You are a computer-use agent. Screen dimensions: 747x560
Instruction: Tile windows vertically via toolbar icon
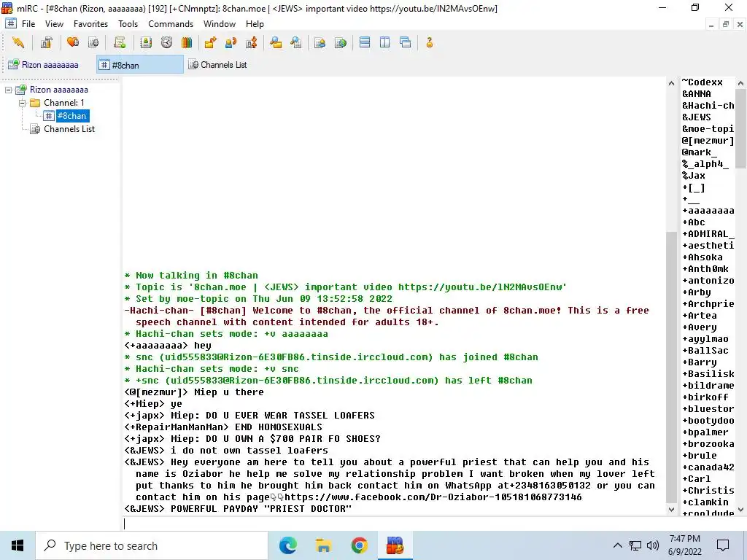point(385,43)
